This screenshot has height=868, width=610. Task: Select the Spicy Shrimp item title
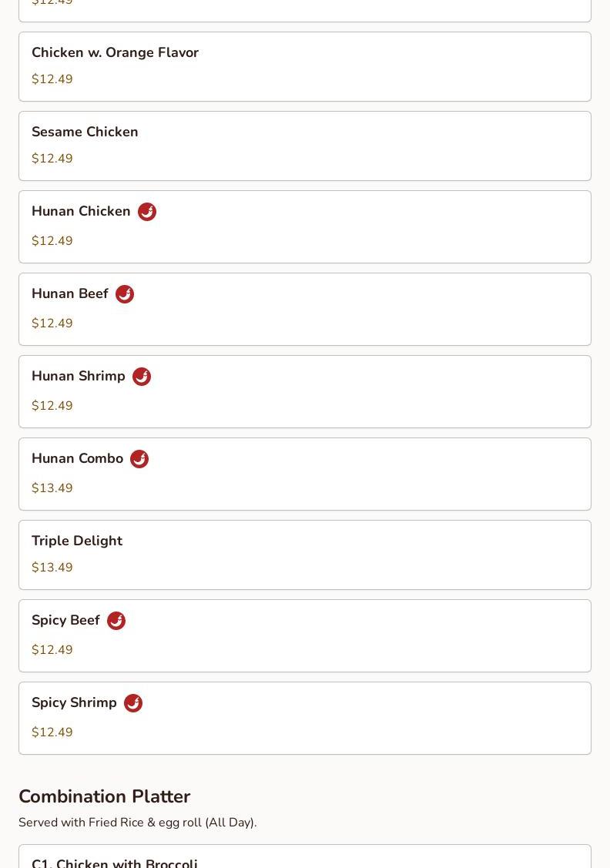coord(74,702)
